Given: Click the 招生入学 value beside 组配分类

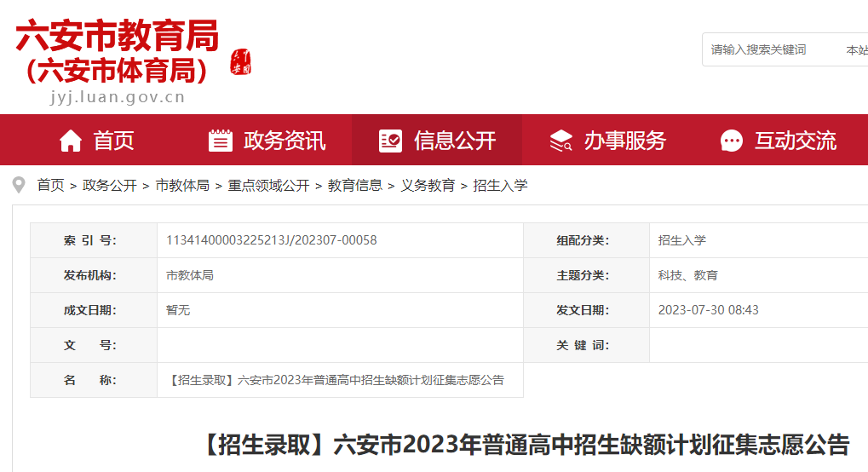Looking at the screenshot, I should click(682, 240).
